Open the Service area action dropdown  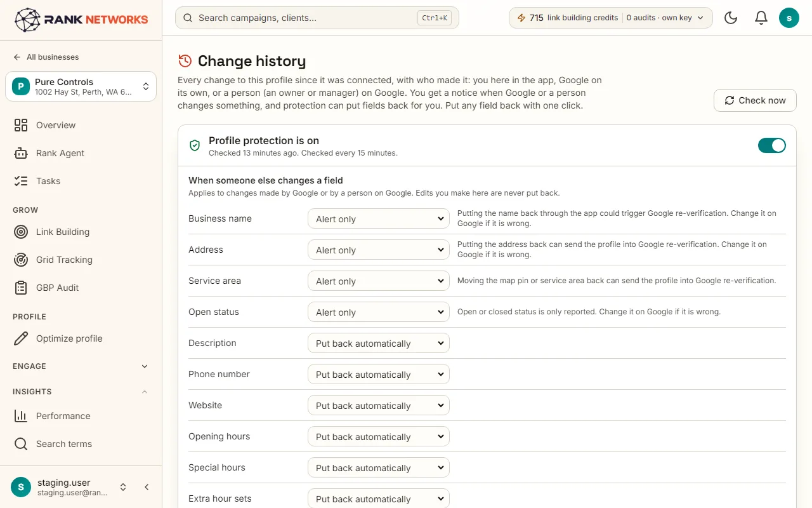point(379,281)
